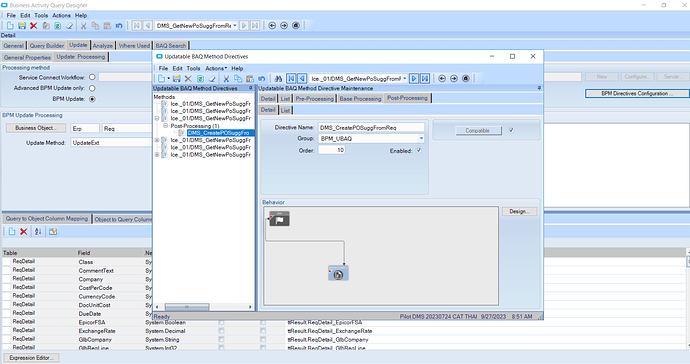Click Forward arrow circle in BAQ Designer toolbar
690x364 pixels.
click(284, 26)
